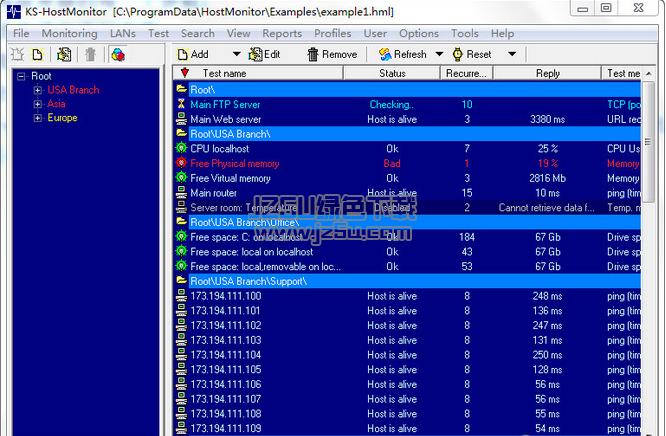Image resolution: width=666 pixels, height=436 pixels.
Task: Click the new document icon in left toolbar
Action: pos(38,54)
